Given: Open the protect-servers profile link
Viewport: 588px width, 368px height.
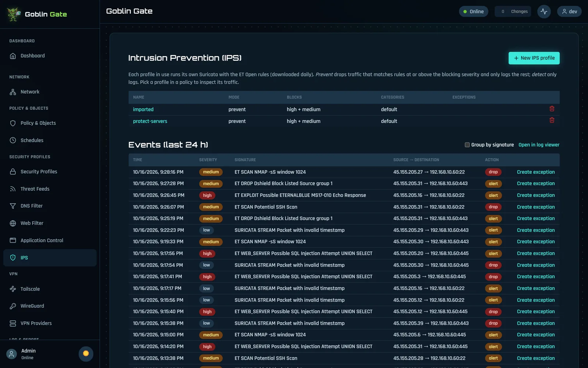Looking at the screenshot, I should point(150,121).
